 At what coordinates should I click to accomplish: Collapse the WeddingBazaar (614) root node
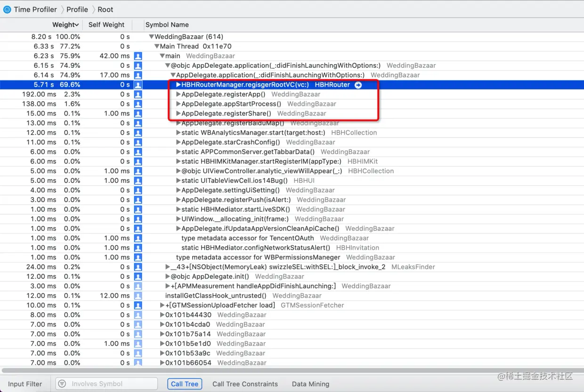pyautogui.click(x=151, y=37)
